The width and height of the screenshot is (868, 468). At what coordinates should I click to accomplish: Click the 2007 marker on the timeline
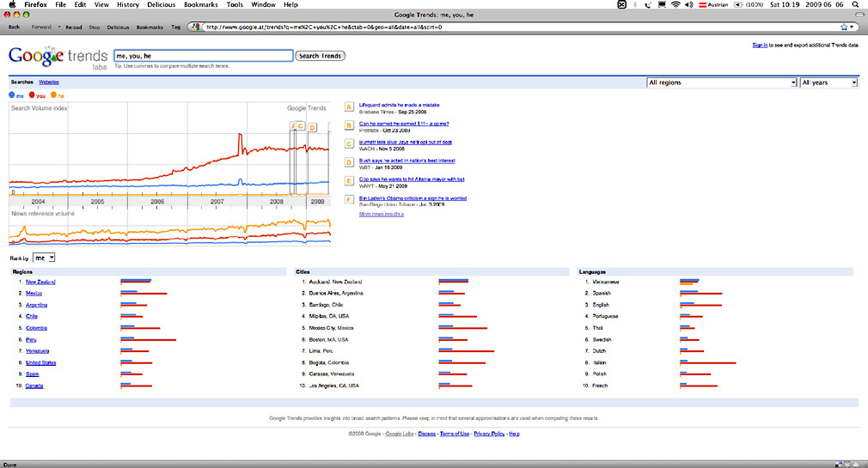click(x=217, y=201)
